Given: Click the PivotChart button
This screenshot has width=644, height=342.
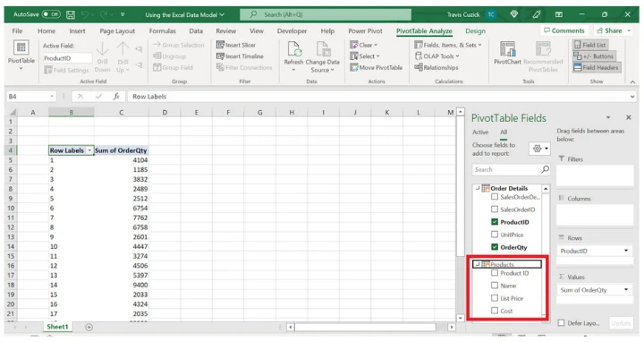Looking at the screenshot, I should pyautogui.click(x=507, y=54).
